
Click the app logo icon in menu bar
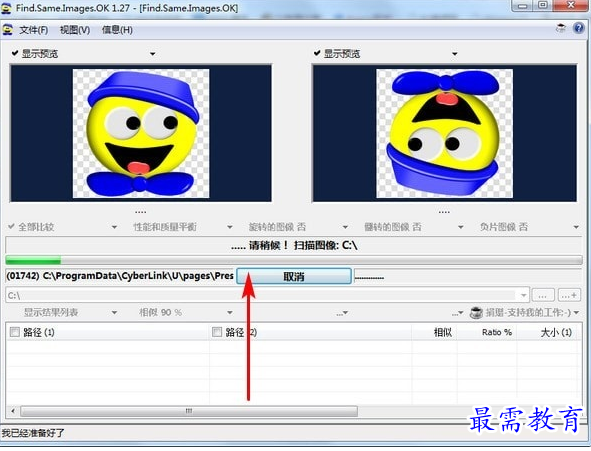(8, 30)
